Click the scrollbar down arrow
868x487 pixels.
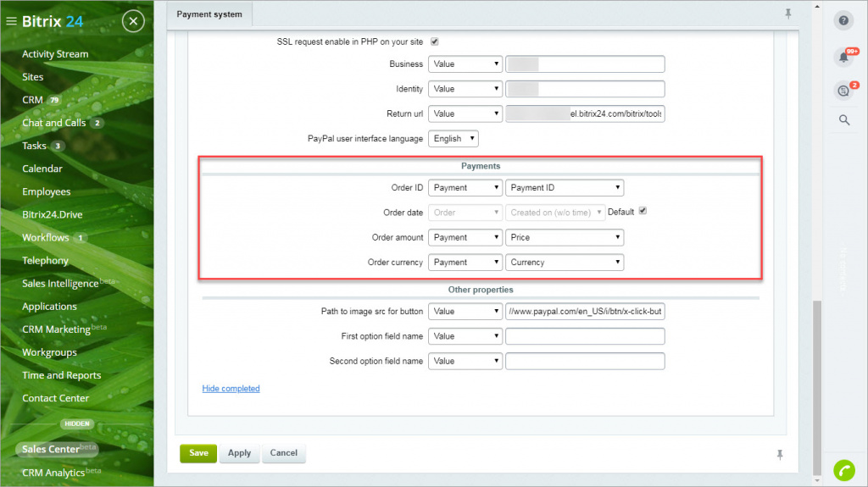point(817,481)
